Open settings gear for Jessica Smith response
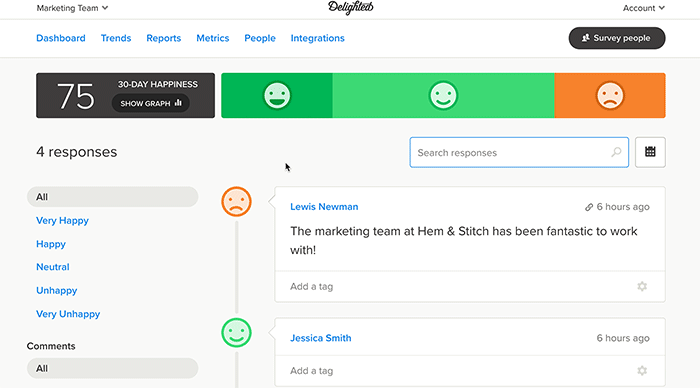Screen dimensions: 700x388 [642, 371]
